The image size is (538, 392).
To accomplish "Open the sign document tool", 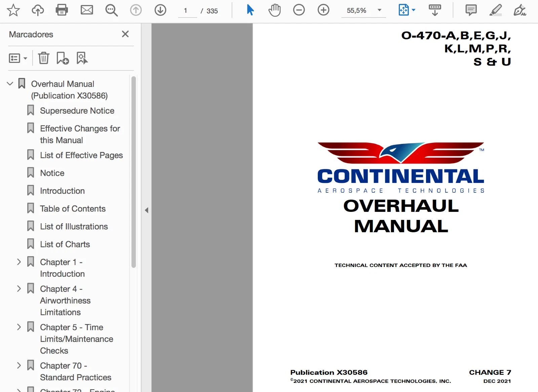I will click(x=520, y=10).
